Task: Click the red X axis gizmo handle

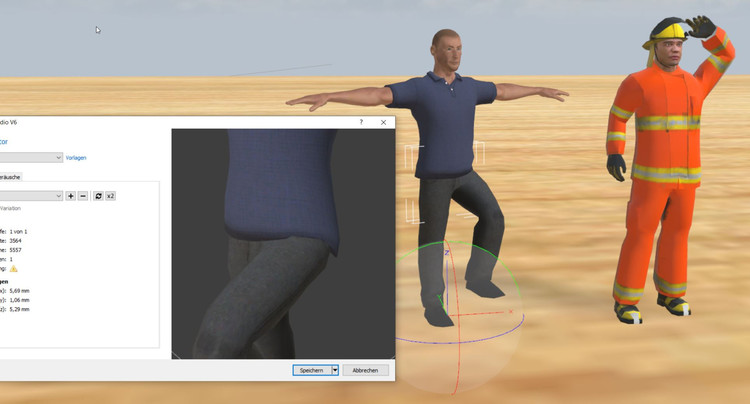Action: [511, 311]
